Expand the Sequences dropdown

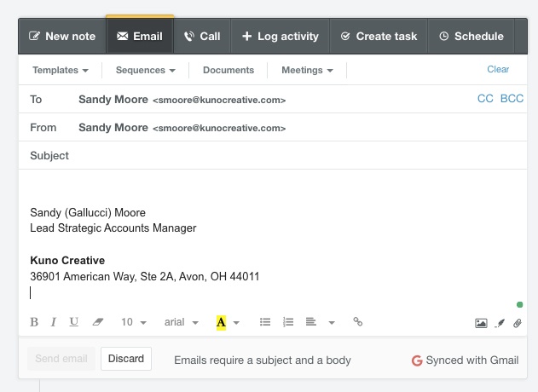[x=145, y=70]
